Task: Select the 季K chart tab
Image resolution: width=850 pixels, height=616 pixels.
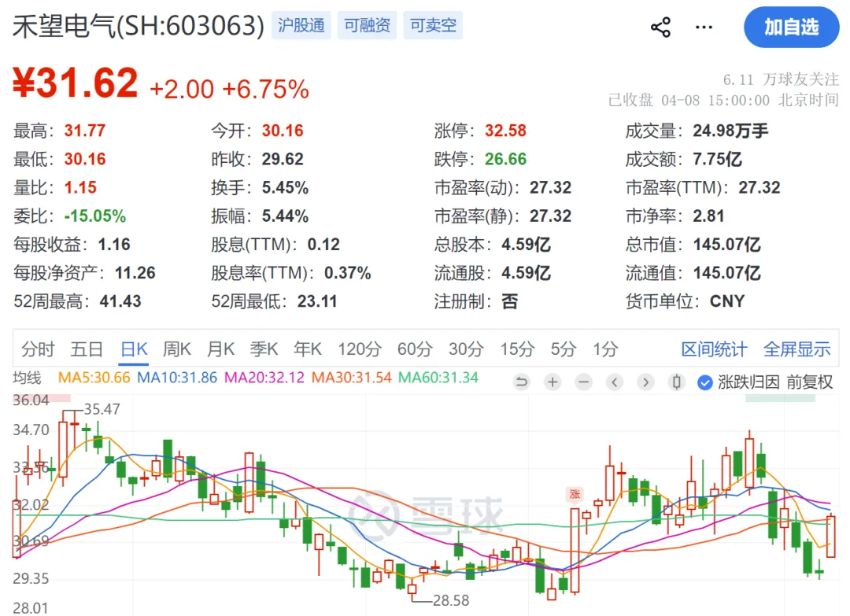Action: pyautogui.click(x=264, y=349)
